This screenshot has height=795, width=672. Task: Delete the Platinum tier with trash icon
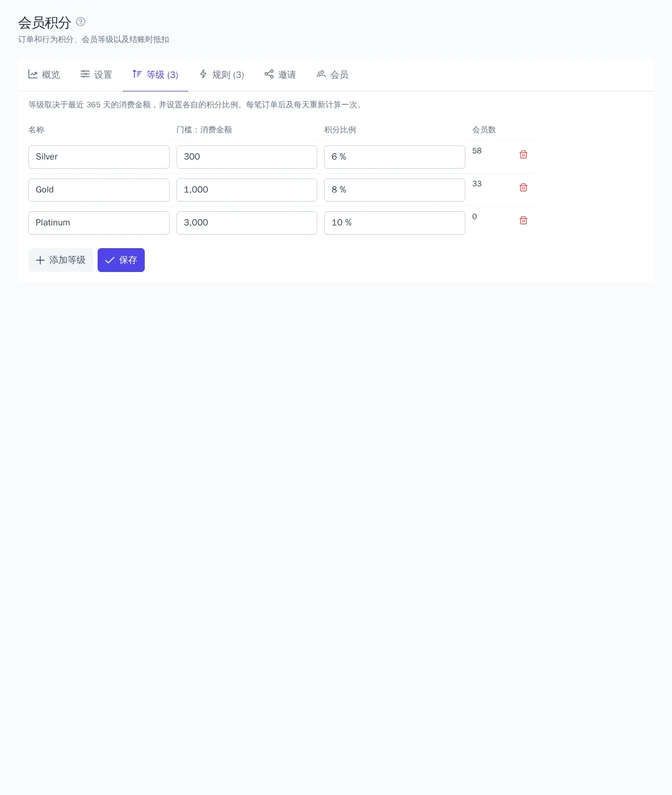click(523, 220)
